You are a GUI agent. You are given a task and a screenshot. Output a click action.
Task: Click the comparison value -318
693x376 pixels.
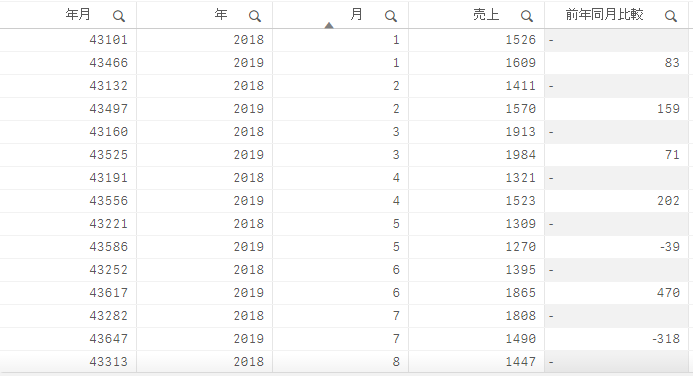[x=666, y=338]
